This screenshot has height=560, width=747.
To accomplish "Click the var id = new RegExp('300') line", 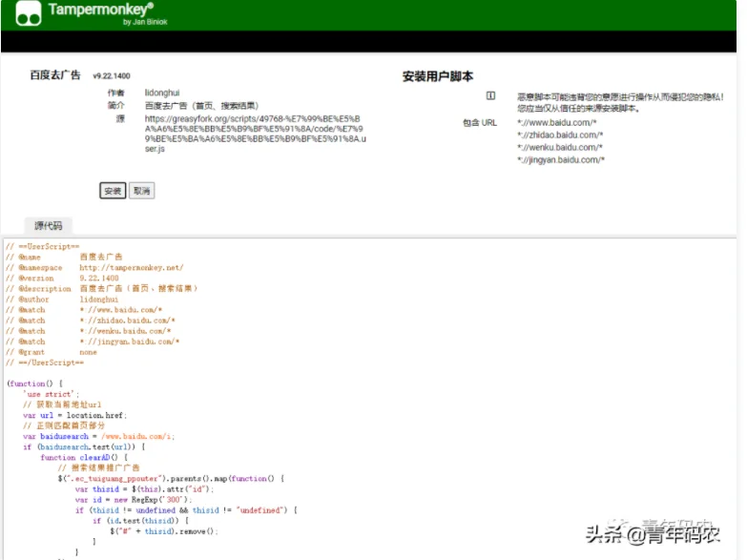I will pyautogui.click(x=134, y=500).
